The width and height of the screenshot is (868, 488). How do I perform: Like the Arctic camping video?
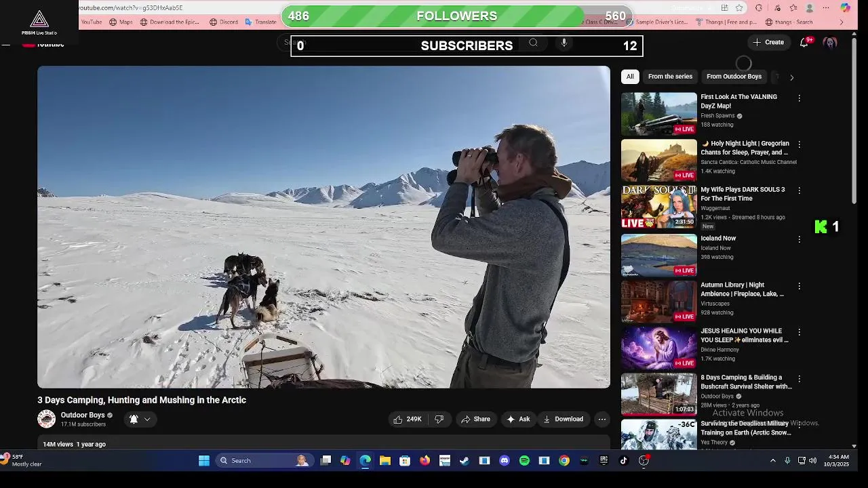pos(408,419)
